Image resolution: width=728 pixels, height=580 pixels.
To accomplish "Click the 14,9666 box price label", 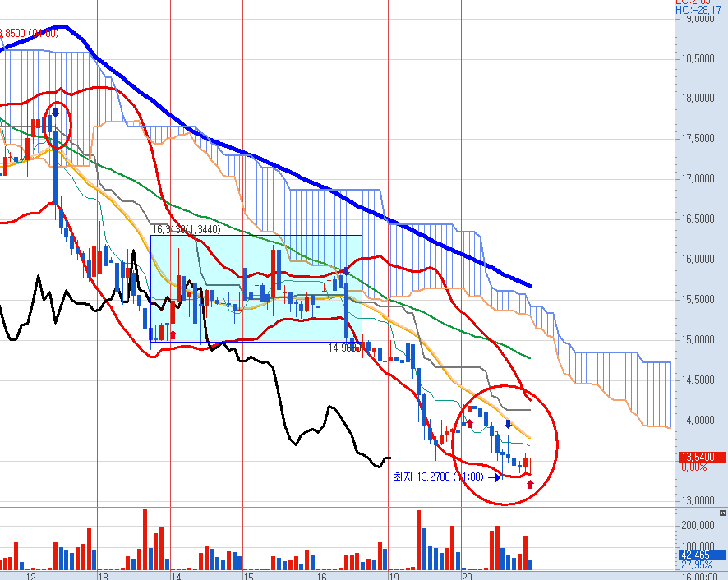I will (344, 348).
